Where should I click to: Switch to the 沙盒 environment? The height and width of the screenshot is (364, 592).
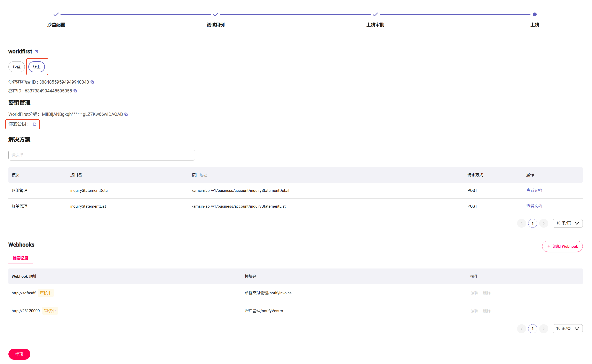[17, 67]
